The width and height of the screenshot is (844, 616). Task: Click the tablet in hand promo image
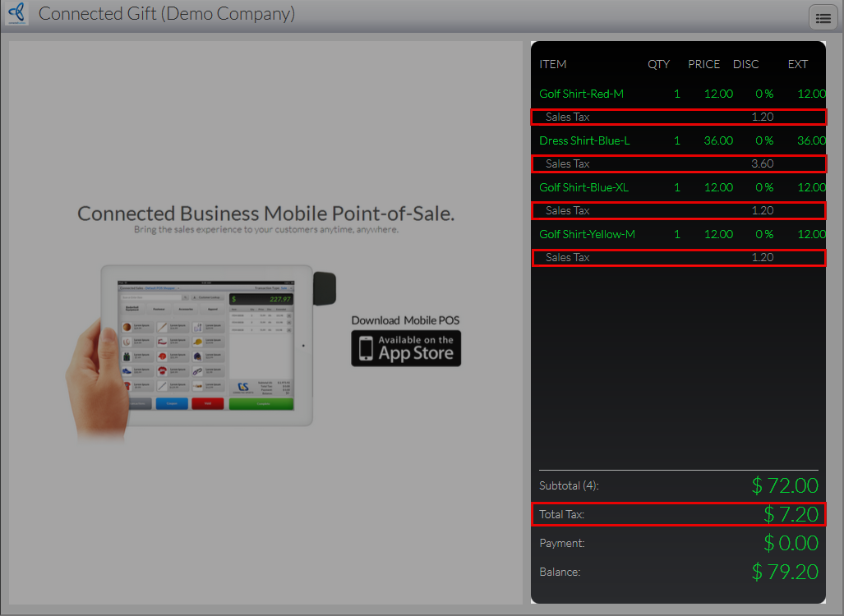[x=201, y=353]
